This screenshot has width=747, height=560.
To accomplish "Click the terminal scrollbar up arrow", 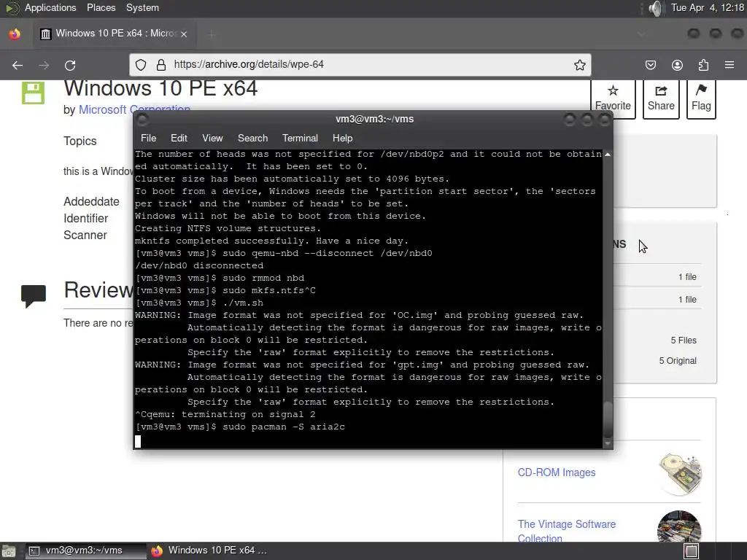I will [608, 155].
